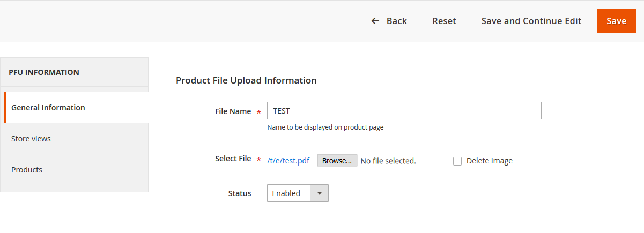Focus the File Name text field

pos(404,111)
